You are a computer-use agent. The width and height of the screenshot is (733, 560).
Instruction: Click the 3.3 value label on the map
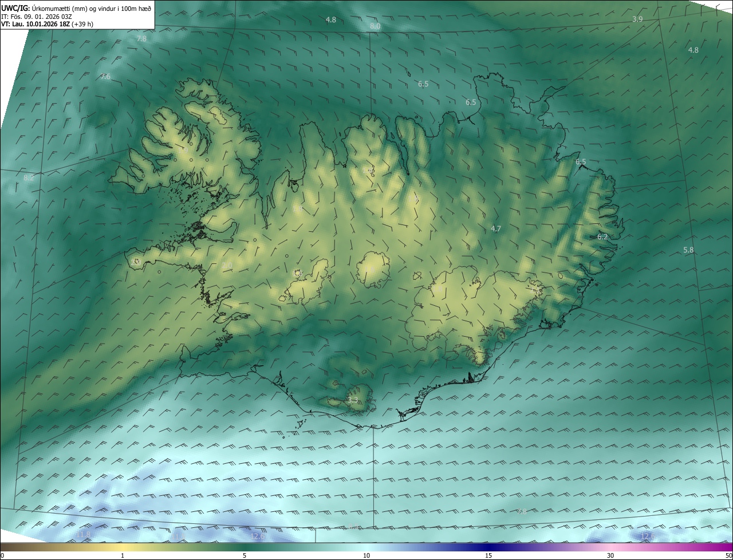353,400
